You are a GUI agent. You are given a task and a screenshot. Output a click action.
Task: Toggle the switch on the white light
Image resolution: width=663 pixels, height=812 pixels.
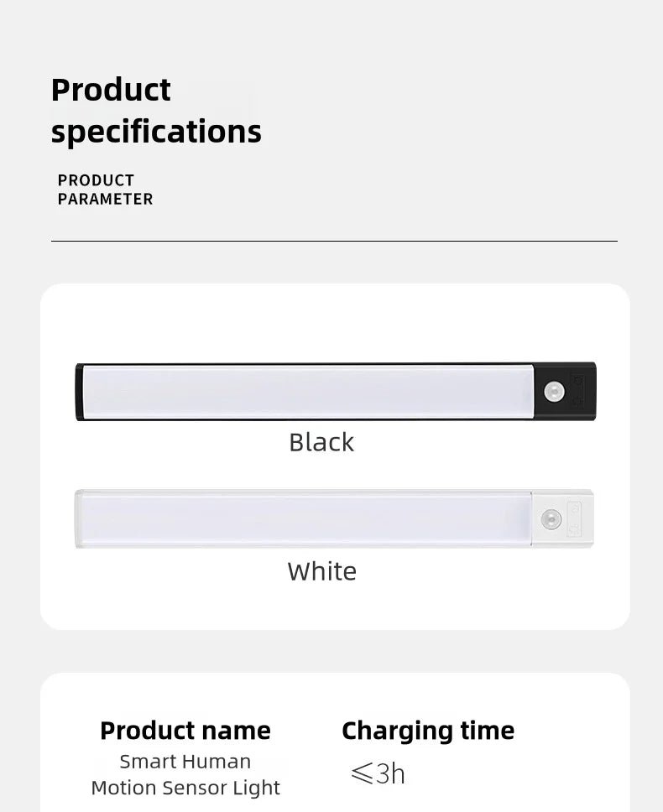[576, 518]
